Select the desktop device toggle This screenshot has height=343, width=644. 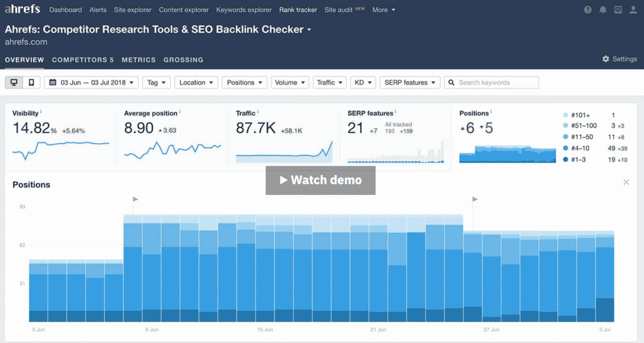14,82
